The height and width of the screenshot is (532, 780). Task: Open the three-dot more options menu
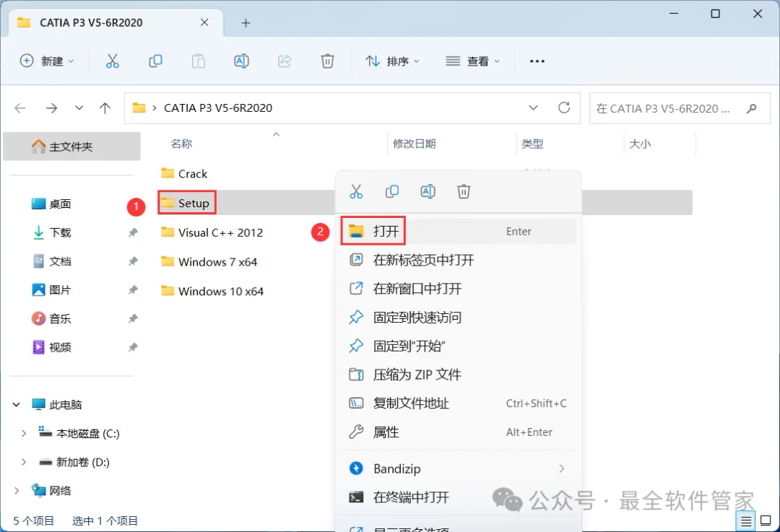tap(537, 61)
